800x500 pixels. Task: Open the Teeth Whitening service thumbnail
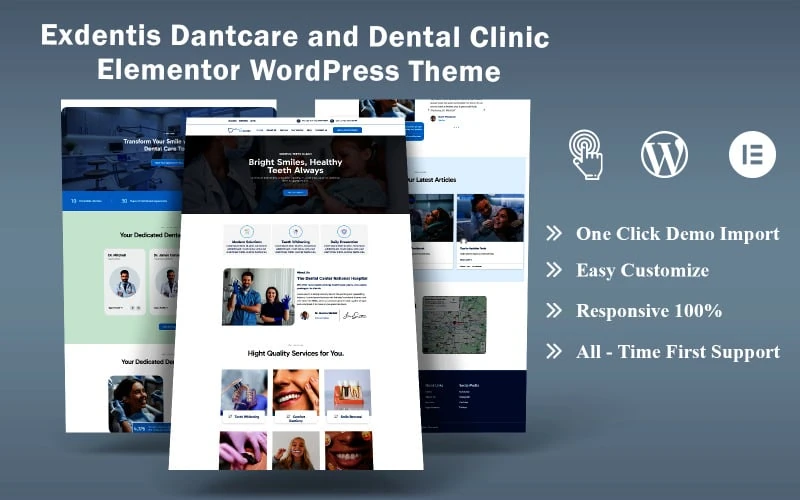click(x=244, y=392)
